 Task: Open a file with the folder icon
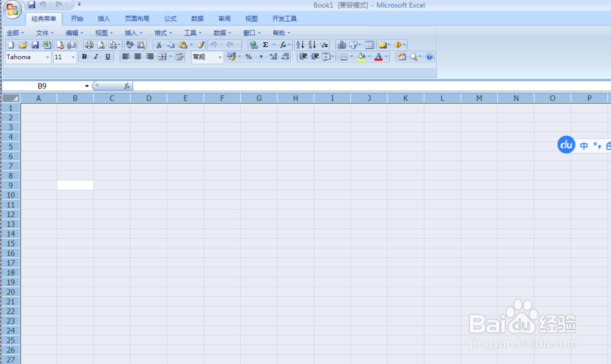point(23,45)
